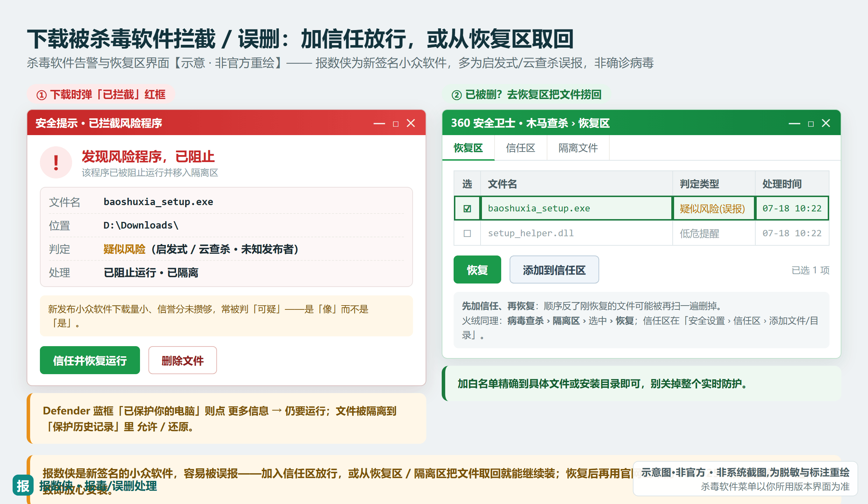
Task: Click the green 报 logo icon
Action: (23, 485)
